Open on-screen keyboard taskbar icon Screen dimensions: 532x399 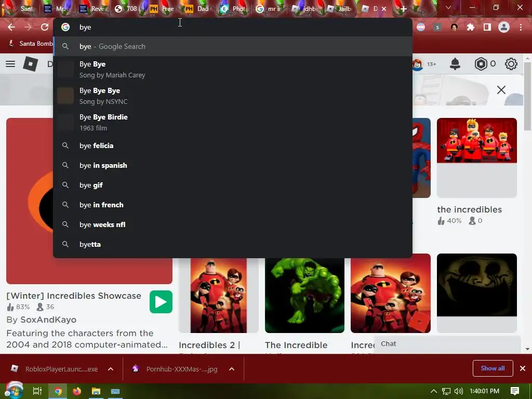pyautogui.click(x=115, y=391)
